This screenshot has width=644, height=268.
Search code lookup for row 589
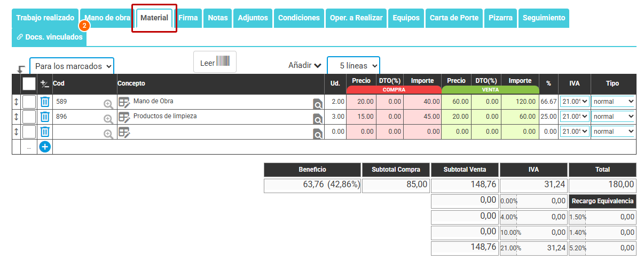tap(108, 104)
